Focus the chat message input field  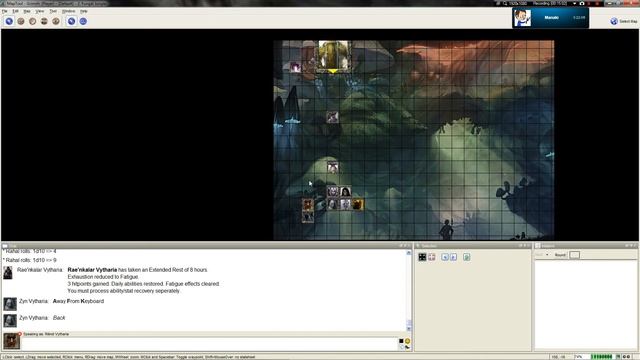(209, 343)
